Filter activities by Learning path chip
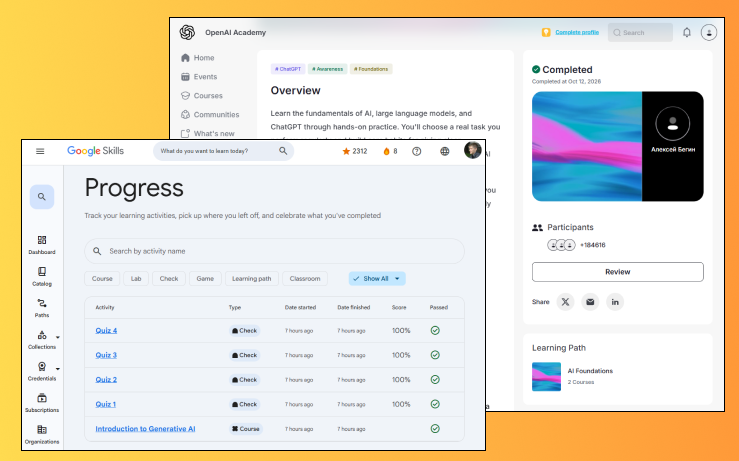This screenshot has height=461, width=739. [x=252, y=279]
